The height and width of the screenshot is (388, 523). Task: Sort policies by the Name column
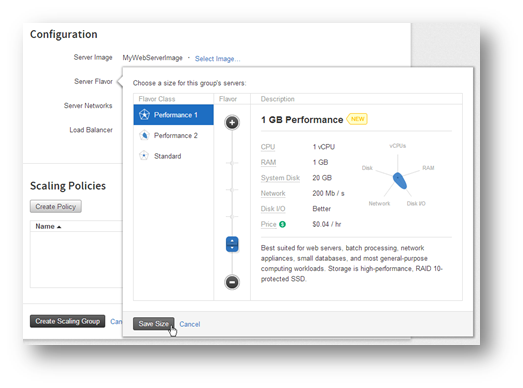point(48,226)
